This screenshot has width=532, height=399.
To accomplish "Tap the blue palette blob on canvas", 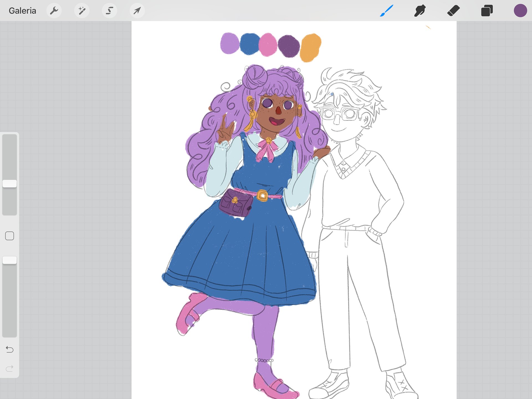I will click(250, 44).
